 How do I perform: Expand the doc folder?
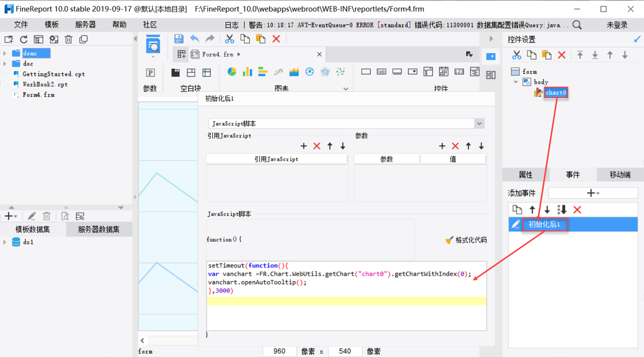point(5,64)
